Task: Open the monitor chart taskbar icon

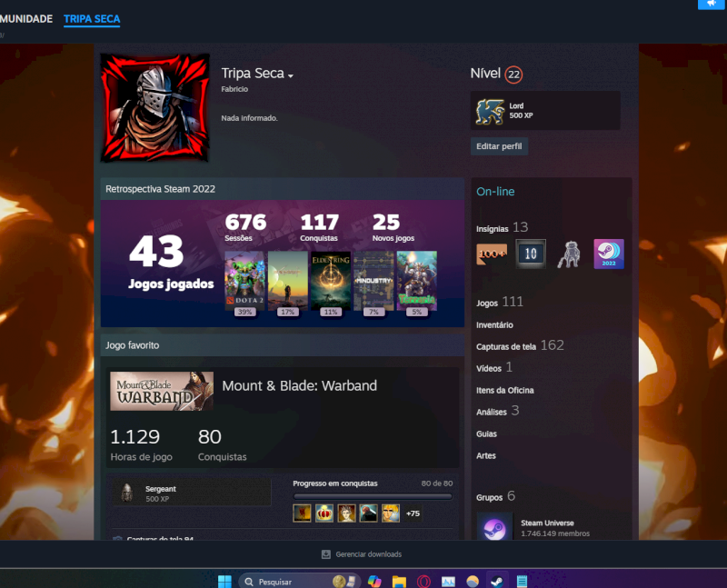Action: coord(448,582)
